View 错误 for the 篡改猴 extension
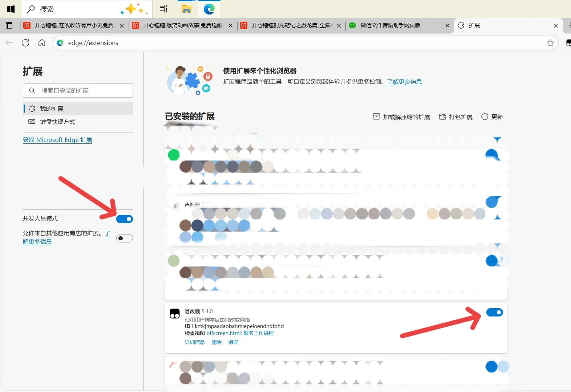The width and height of the screenshot is (571, 392). coord(233,342)
